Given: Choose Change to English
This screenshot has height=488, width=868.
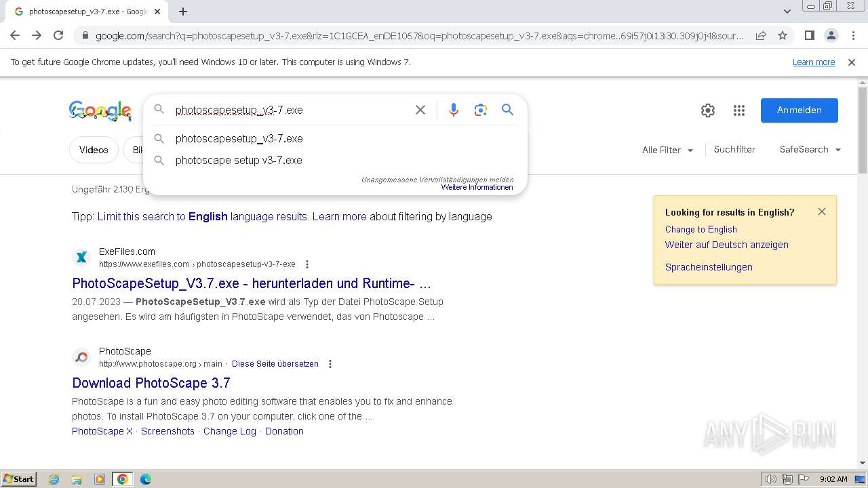Looking at the screenshot, I should (701, 229).
